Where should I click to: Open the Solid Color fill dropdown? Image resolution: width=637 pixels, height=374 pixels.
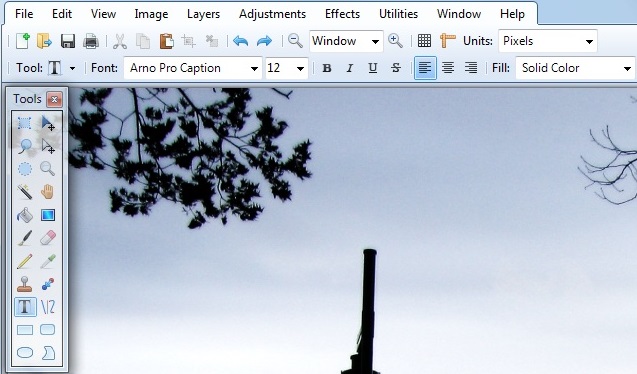coord(576,68)
